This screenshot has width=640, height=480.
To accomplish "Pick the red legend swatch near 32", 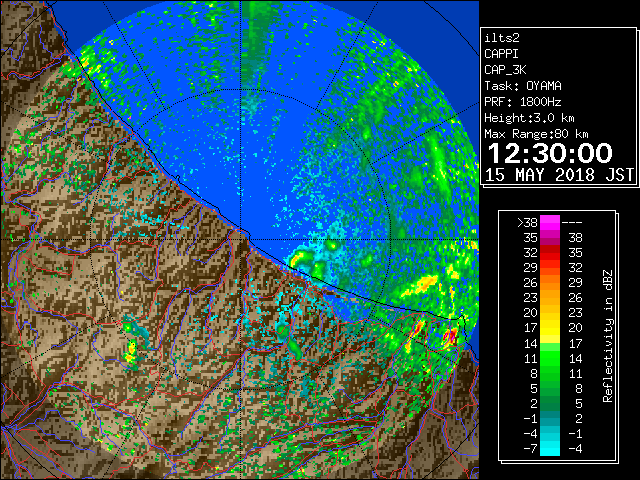I will pyautogui.click(x=550, y=253).
